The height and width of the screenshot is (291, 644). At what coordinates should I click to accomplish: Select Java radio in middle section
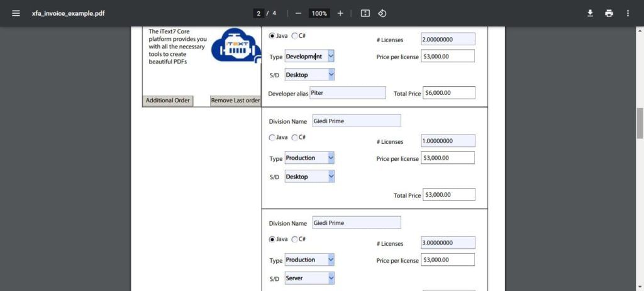(x=272, y=138)
